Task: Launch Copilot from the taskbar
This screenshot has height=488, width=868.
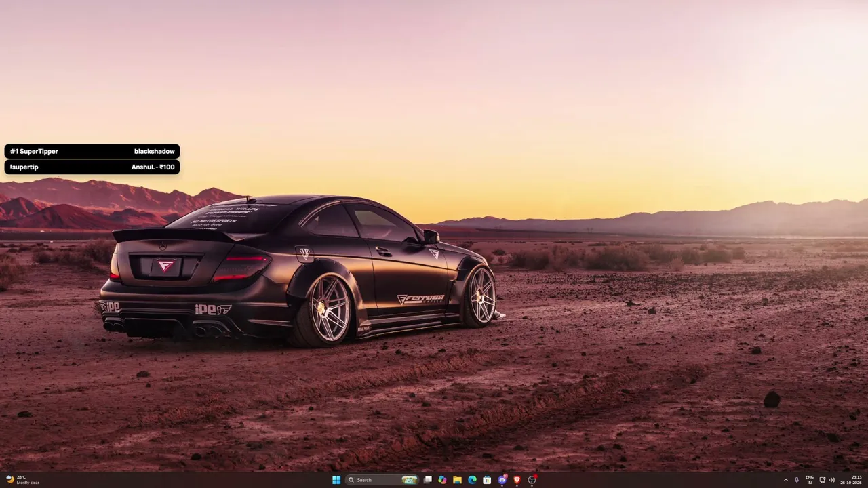Action: click(x=442, y=480)
